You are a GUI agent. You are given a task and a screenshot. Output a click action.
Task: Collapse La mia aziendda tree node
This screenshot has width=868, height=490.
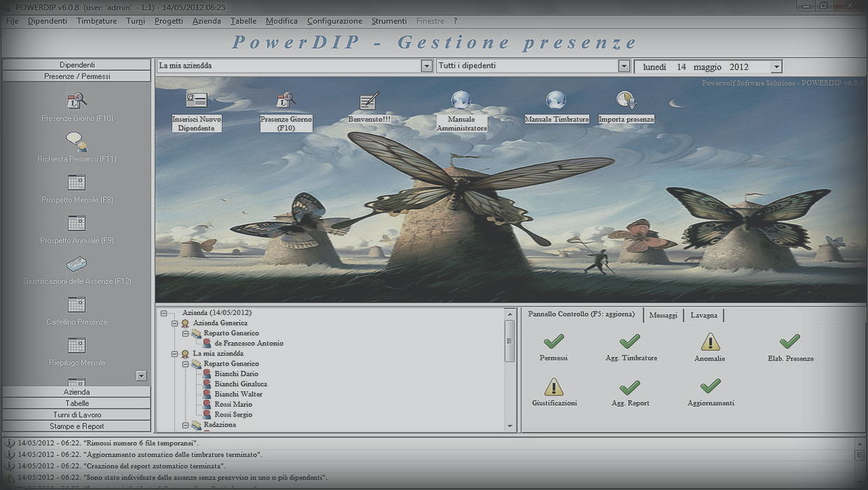(x=174, y=354)
